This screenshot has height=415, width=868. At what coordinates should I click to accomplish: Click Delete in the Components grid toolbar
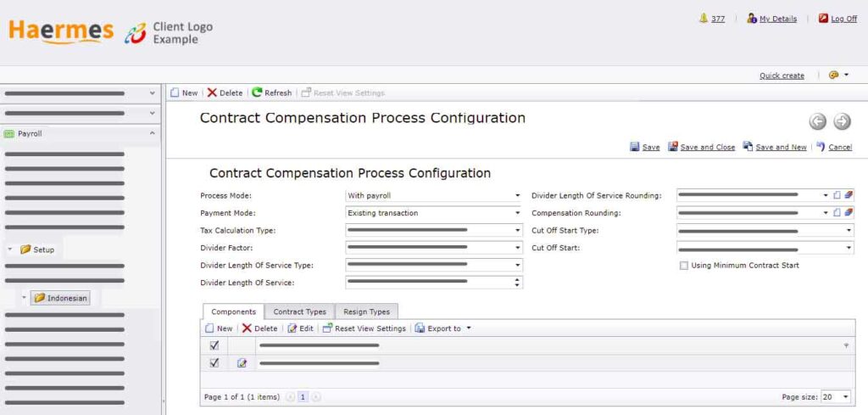[x=259, y=328]
